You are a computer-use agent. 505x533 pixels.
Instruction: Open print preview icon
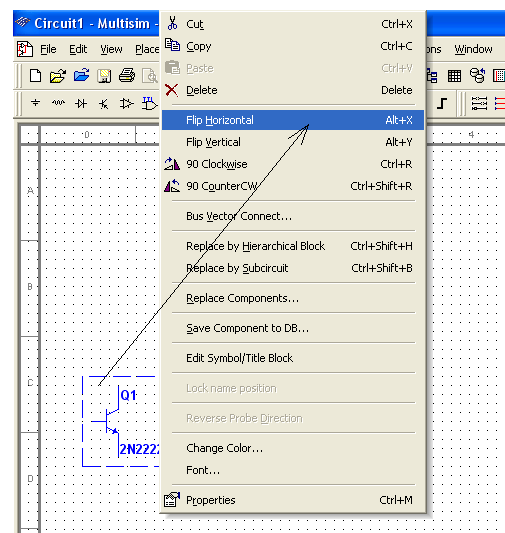click(x=150, y=75)
